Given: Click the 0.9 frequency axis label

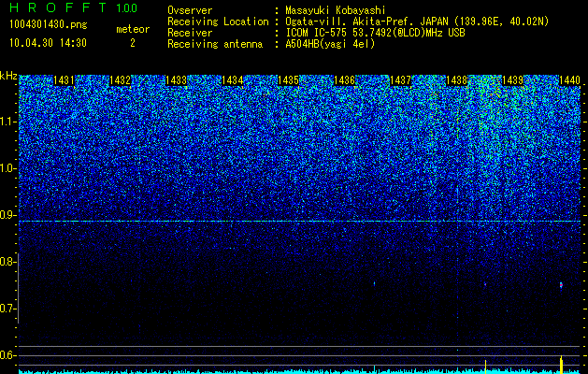Looking at the screenshot, I should click(7, 215).
